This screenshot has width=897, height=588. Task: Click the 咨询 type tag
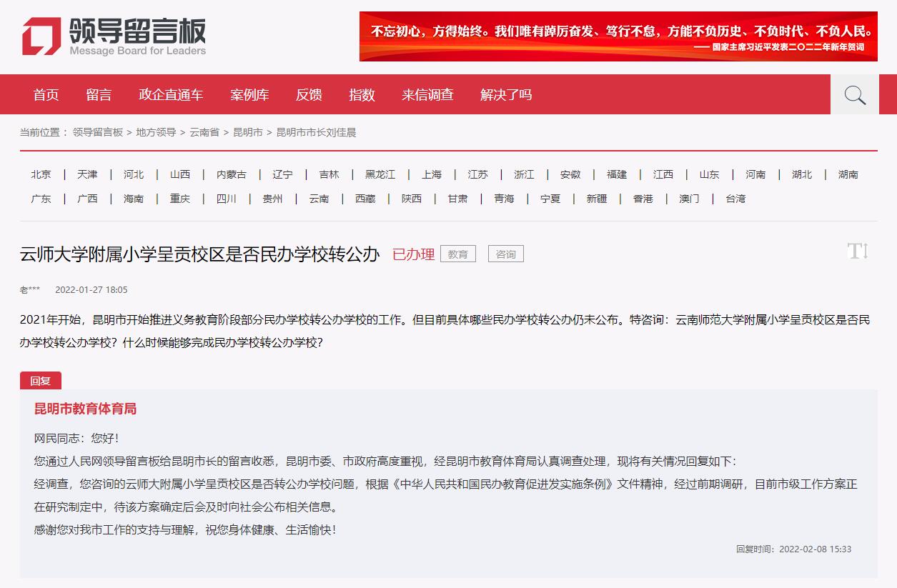click(506, 254)
